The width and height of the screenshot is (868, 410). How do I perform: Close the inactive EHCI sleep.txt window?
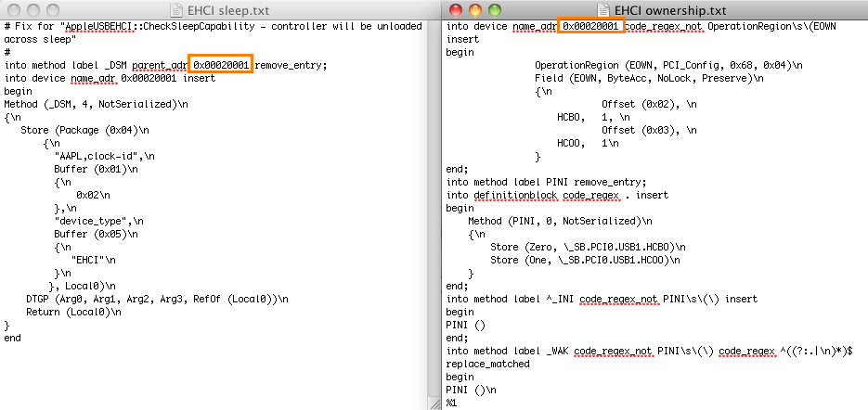[16, 10]
